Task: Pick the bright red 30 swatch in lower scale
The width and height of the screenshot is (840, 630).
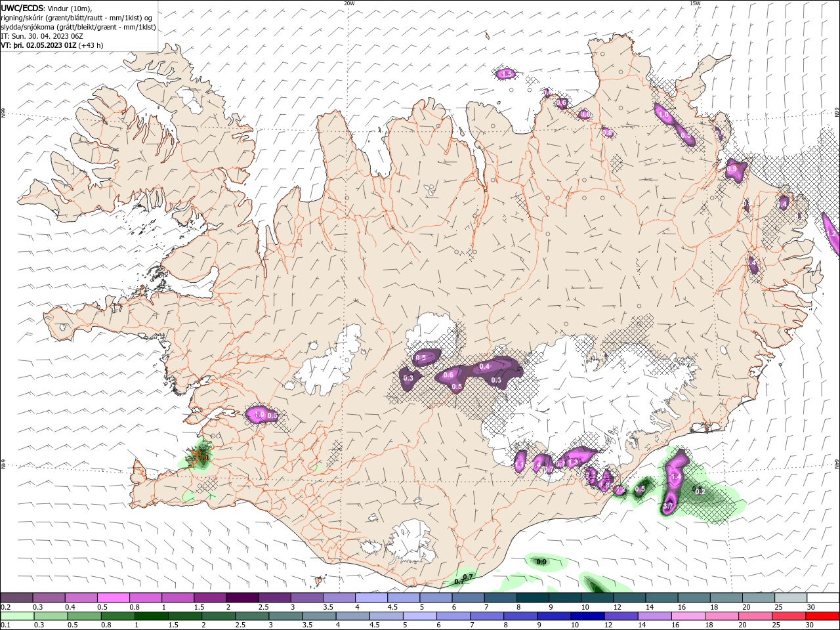Action: point(823,616)
